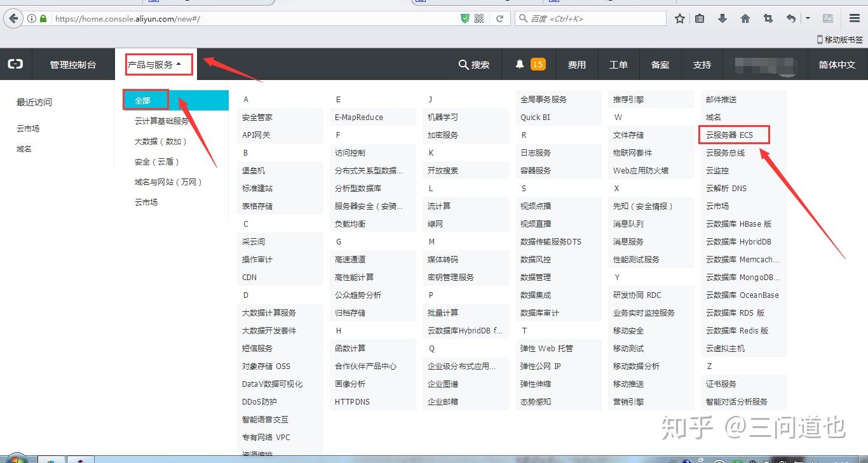This screenshot has width=868, height=463.
Task: Open 云解析 DNS product
Action: [x=726, y=188]
